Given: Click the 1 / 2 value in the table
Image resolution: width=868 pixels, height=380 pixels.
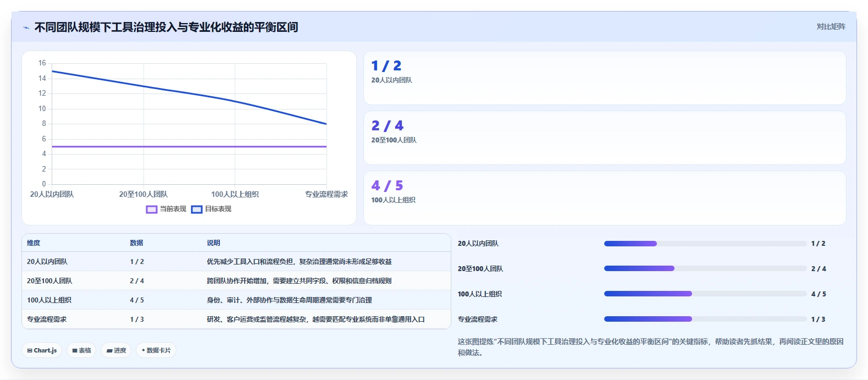Looking at the screenshot, I should (137, 262).
